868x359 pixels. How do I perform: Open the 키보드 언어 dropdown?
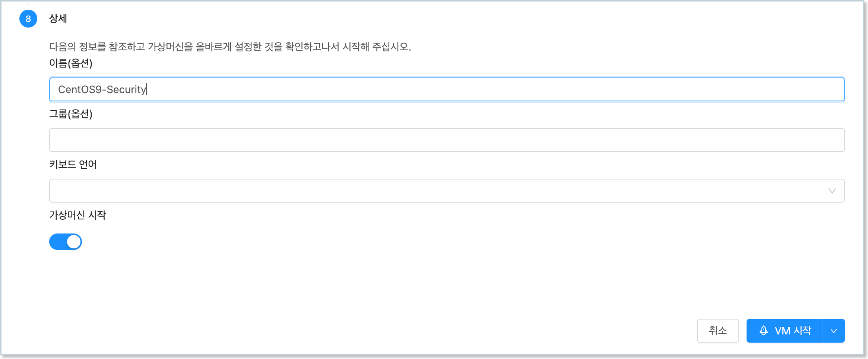click(446, 191)
